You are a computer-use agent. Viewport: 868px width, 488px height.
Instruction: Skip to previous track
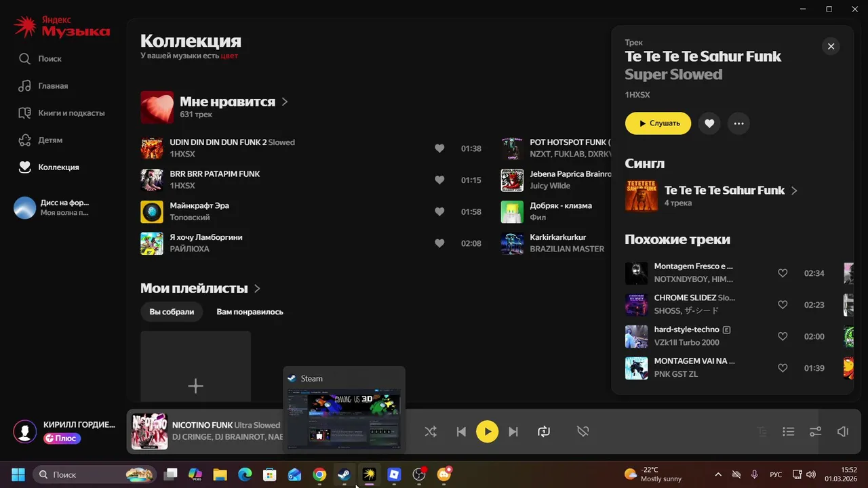coord(461,431)
